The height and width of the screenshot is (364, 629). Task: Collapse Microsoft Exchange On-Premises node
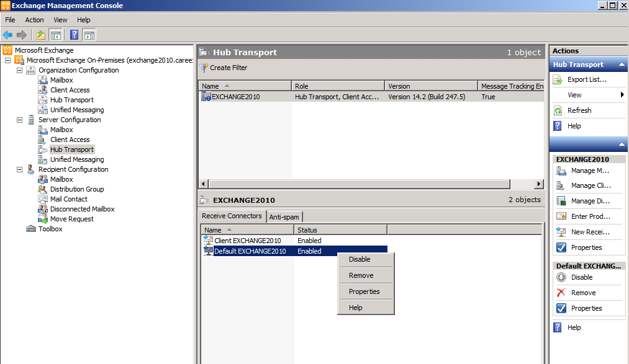(7, 60)
